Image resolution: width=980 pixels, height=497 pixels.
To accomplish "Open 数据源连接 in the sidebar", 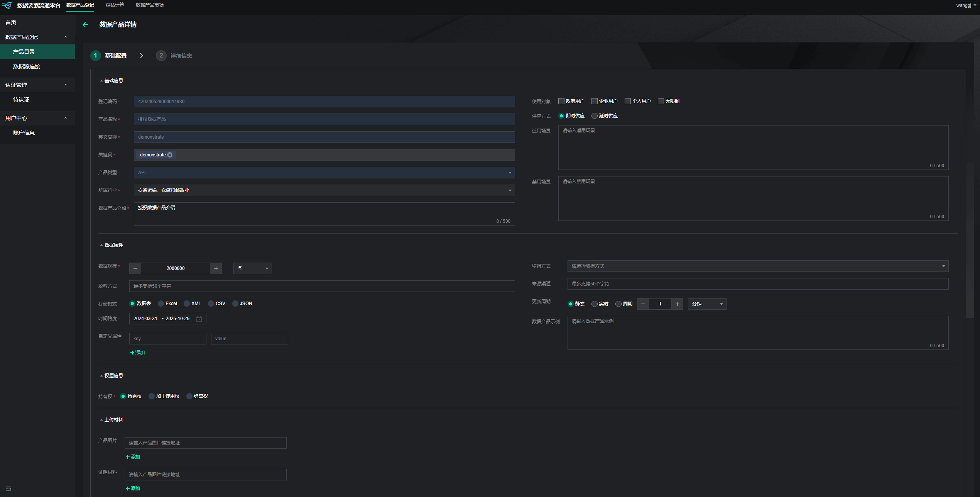I will point(27,66).
